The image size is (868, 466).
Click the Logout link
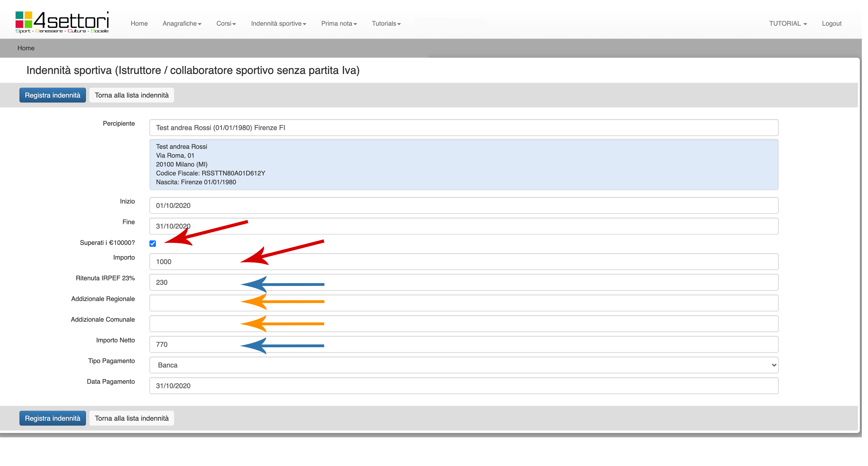(831, 24)
